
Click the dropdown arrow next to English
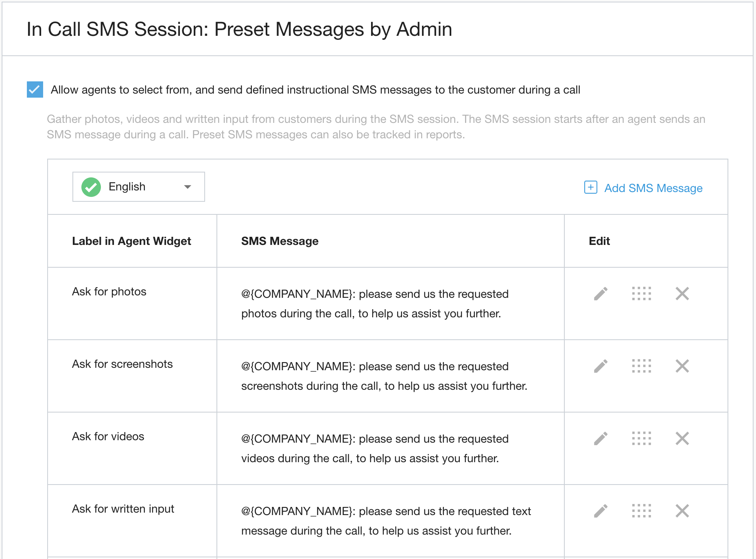188,187
